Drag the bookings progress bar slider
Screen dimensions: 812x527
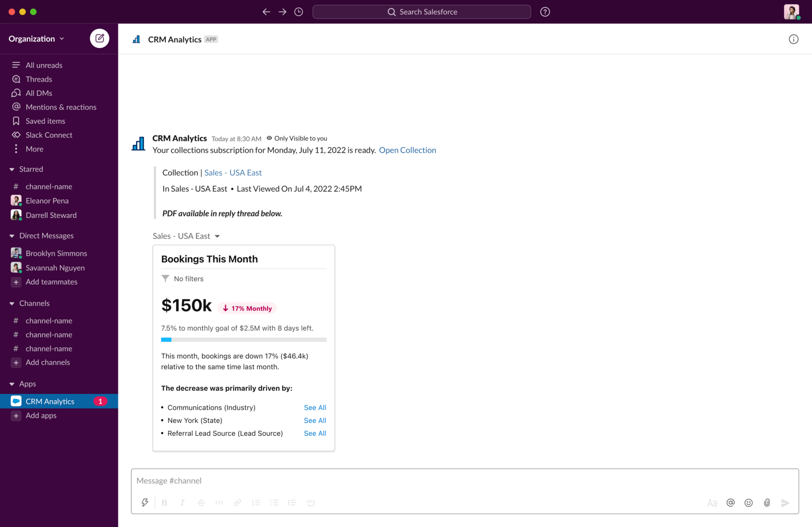172,339
